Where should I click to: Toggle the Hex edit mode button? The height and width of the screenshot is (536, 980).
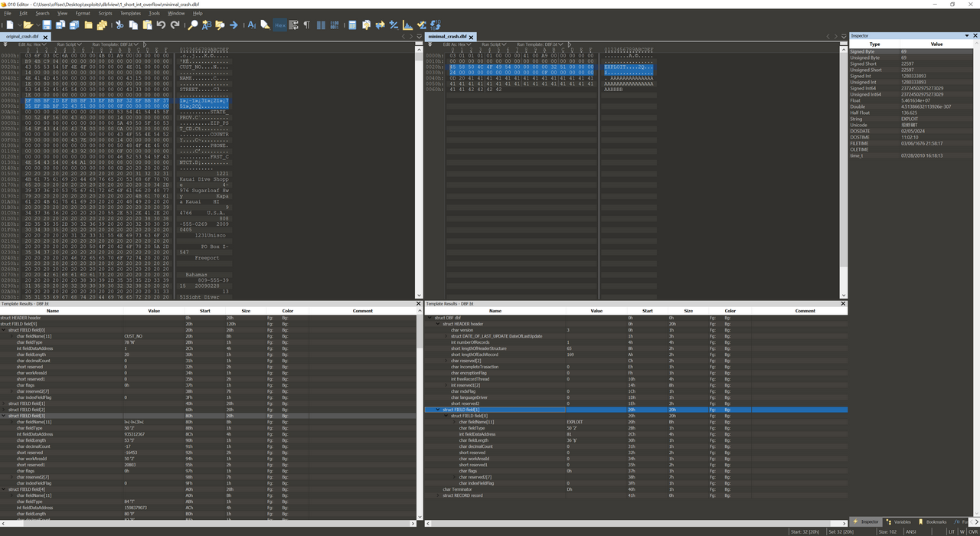279,25
